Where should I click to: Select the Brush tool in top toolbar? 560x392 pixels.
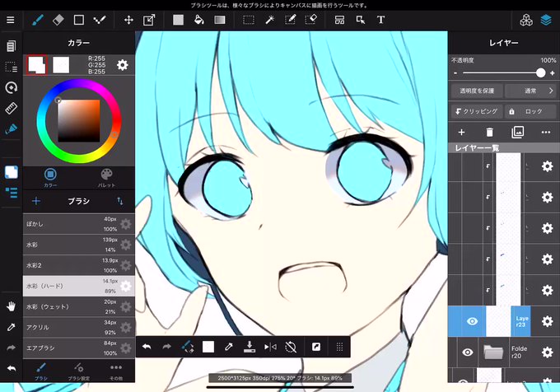[x=38, y=20]
